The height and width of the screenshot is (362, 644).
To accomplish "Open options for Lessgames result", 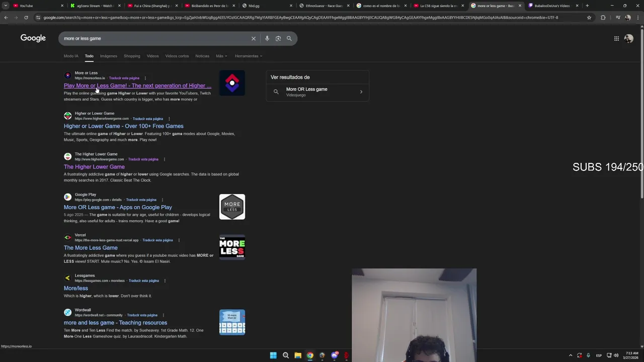I will [165, 281].
